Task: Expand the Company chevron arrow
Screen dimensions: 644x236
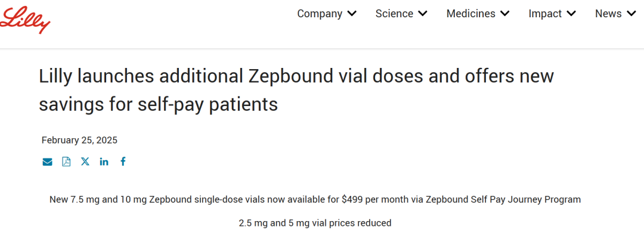Action: 352,14
